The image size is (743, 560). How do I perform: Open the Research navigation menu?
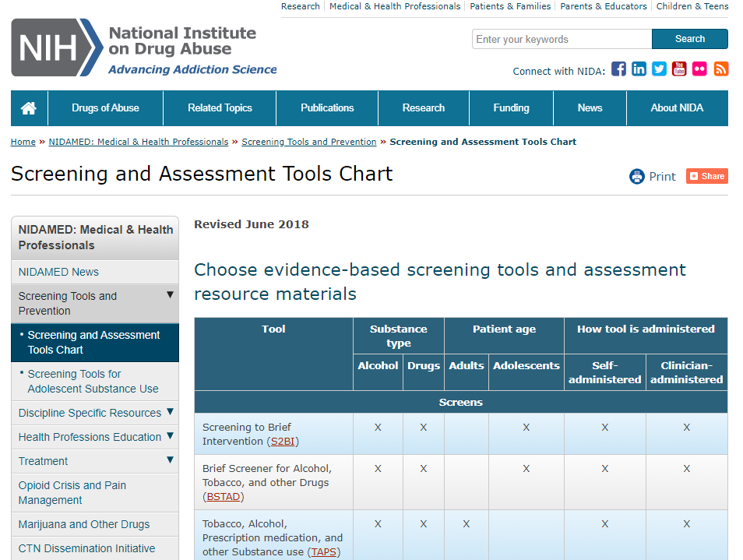[x=424, y=108]
